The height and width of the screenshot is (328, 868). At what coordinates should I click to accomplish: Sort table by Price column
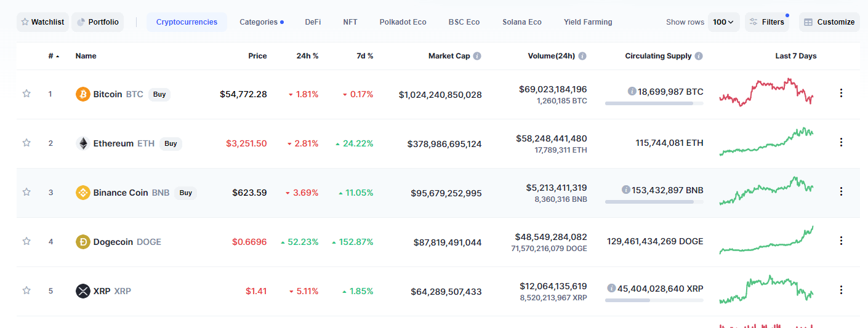coord(257,56)
